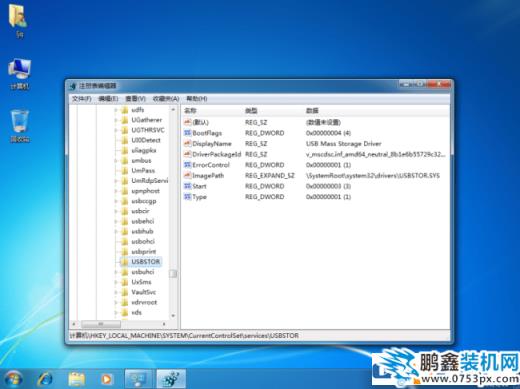Click the folder icon beside udfs
This screenshot has height=389, width=520.
[x=125, y=110]
